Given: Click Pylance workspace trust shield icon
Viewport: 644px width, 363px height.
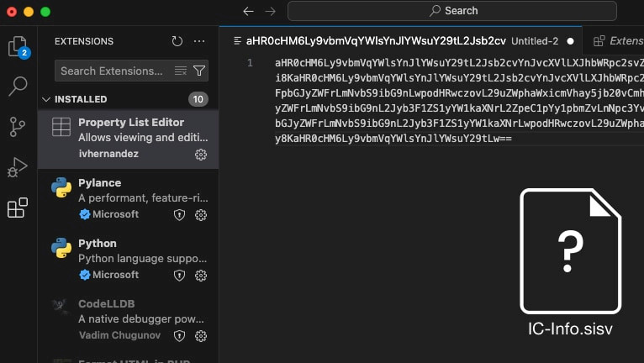Looking at the screenshot, I should pos(179,215).
